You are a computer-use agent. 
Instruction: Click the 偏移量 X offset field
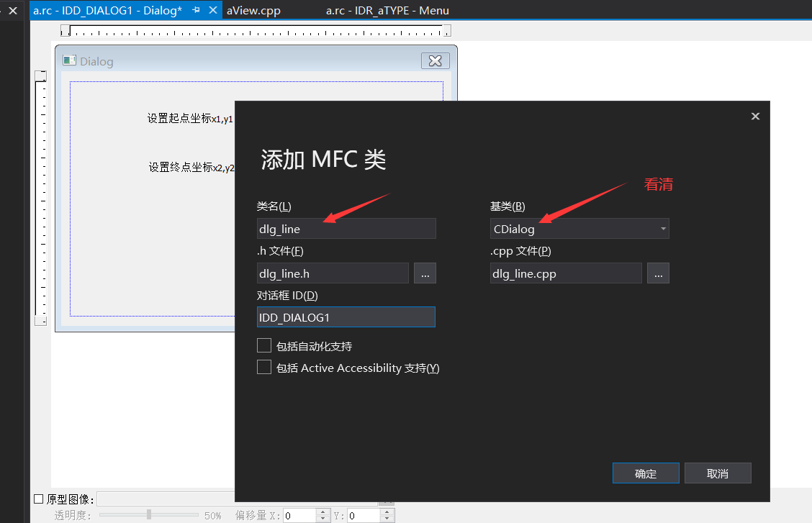(x=299, y=515)
